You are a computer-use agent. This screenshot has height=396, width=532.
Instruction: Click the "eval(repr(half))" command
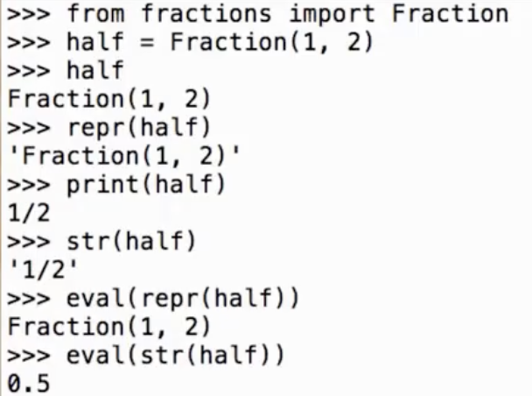(183, 299)
